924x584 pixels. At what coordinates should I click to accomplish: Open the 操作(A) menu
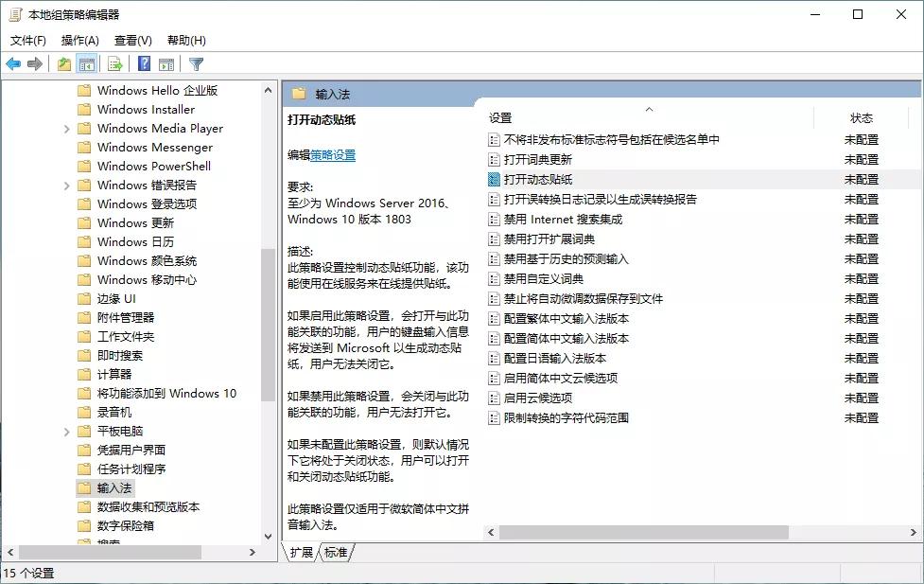(81, 40)
